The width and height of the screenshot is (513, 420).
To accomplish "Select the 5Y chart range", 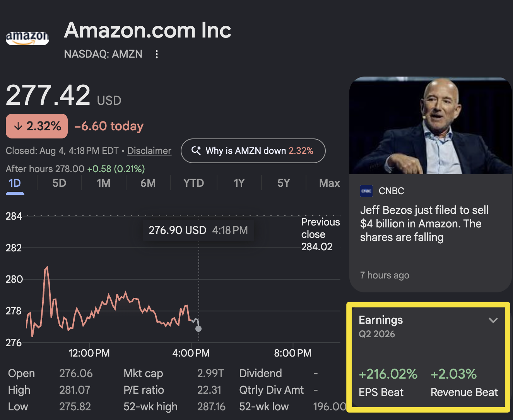I will click(284, 183).
